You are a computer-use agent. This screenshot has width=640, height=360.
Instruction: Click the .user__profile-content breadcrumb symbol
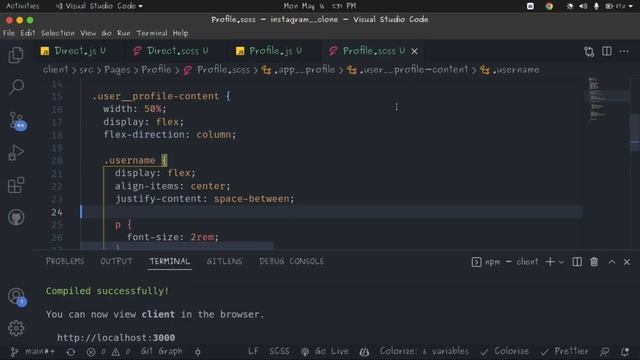point(407,70)
